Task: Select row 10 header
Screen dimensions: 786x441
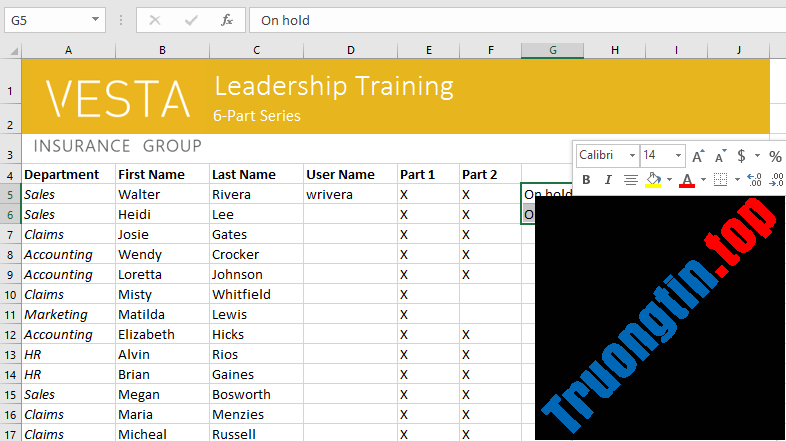Action: tap(11, 295)
